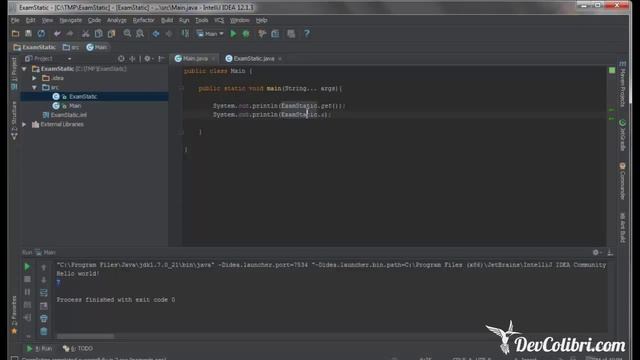Open the Refactor menu
Viewport: 640px width, 360px height.
click(144, 20)
